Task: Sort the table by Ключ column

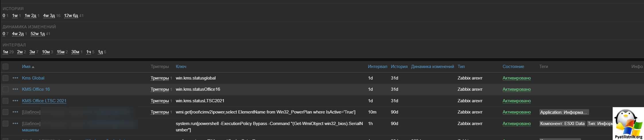Action: pyautogui.click(x=181, y=67)
